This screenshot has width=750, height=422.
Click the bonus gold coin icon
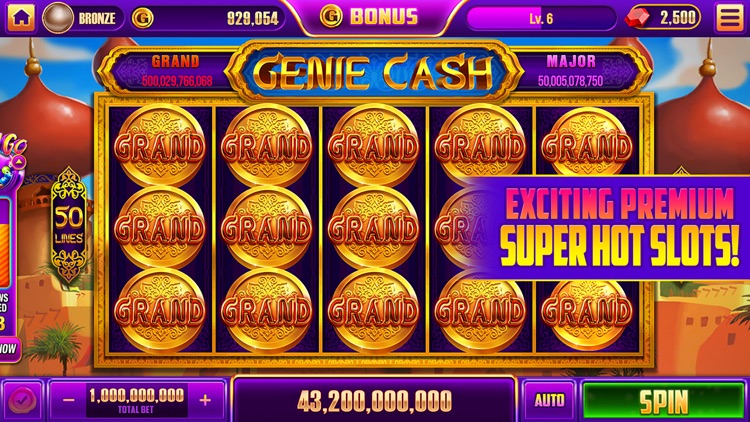[x=331, y=17]
